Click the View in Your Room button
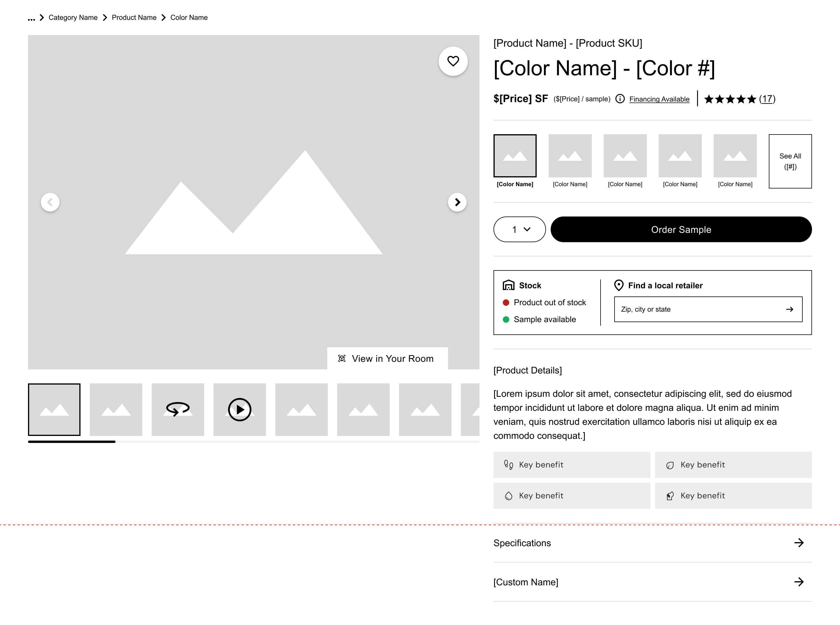This screenshot has width=840, height=625. (387, 358)
